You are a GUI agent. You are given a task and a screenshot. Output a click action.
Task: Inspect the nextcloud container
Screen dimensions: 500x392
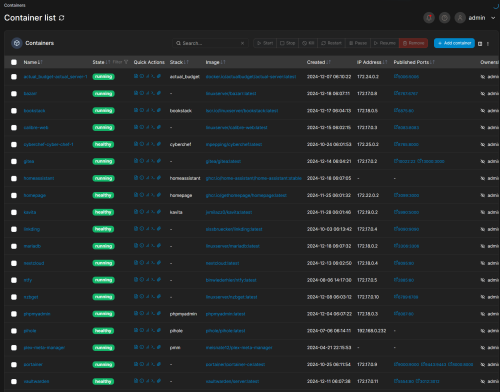click(142, 263)
